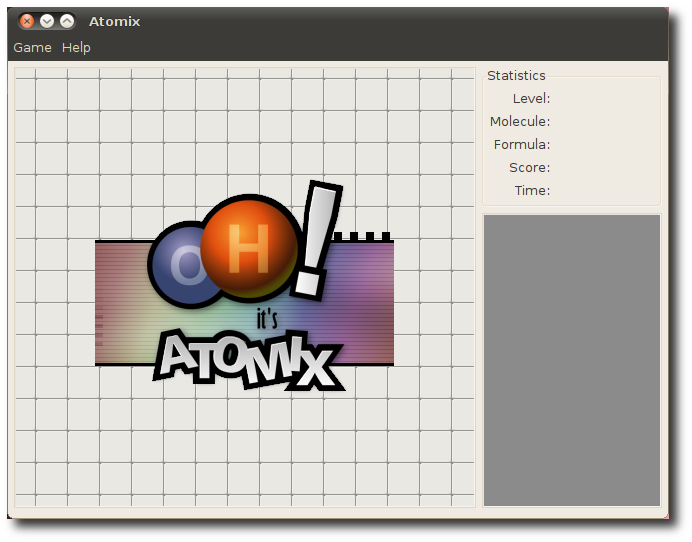Open the Game menu
This screenshot has height=542, width=692.
(x=32, y=47)
